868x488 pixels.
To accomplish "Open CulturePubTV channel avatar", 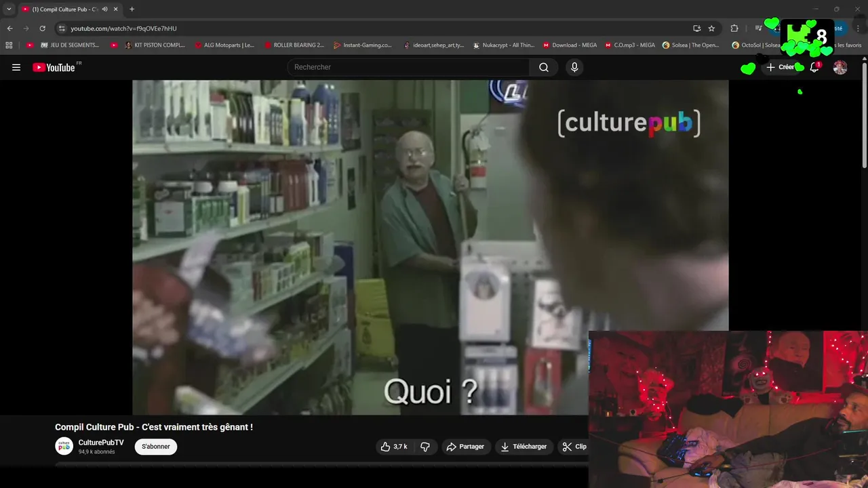I will 64,447.
